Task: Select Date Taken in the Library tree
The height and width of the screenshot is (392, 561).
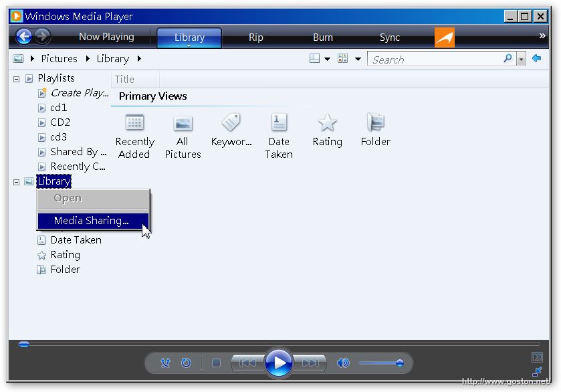Action: 76,240
